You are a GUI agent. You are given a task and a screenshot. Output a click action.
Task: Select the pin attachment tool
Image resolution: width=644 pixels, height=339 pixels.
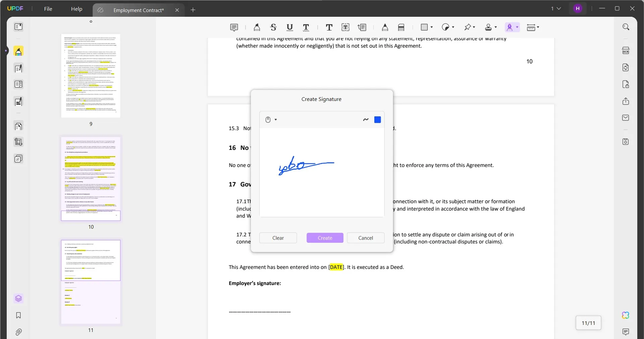click(468, 27)
